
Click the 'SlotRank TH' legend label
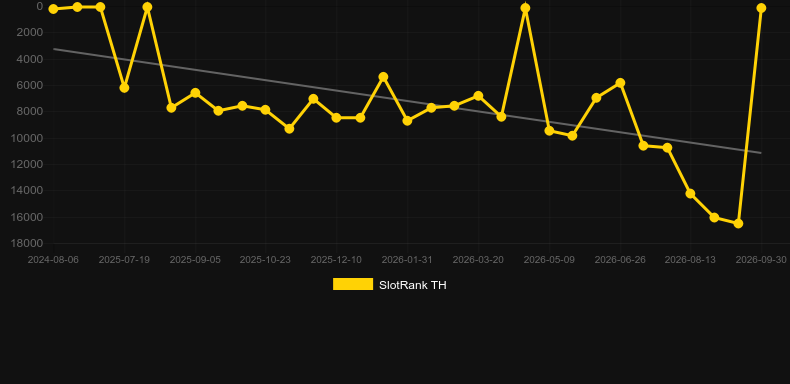(413, 285)
